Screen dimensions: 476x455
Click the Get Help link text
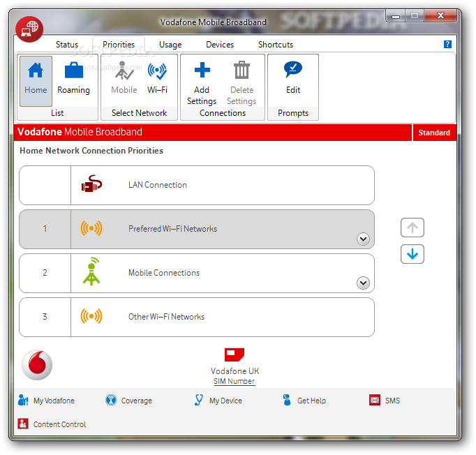(x=311, y=401)
